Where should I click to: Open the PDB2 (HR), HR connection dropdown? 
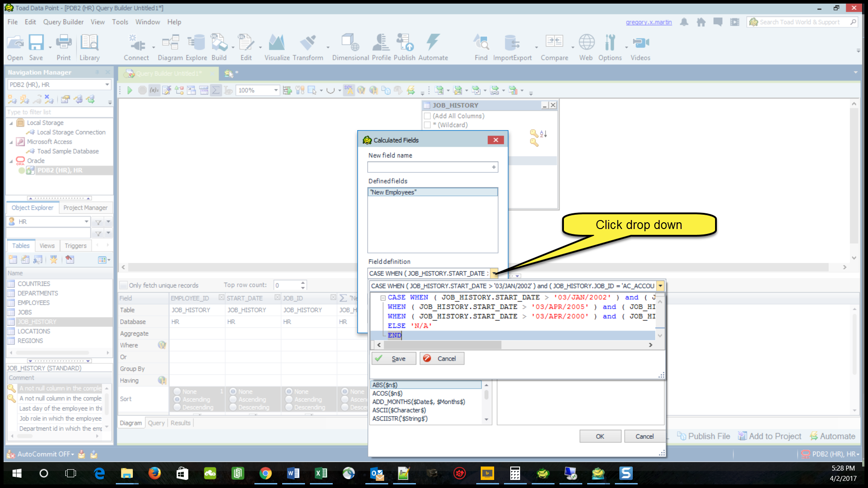pos(107,85)
